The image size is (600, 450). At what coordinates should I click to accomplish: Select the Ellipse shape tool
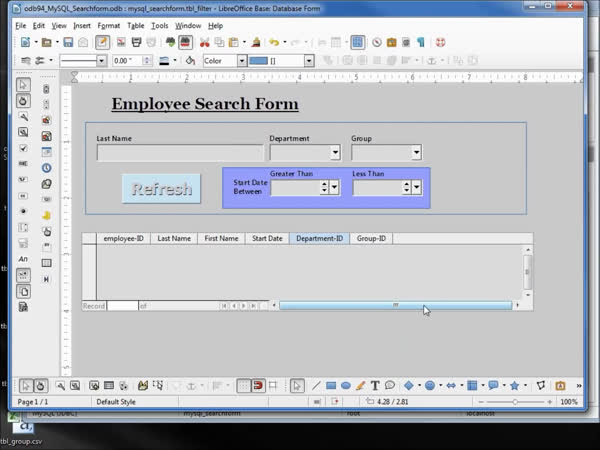pos(346,385)
